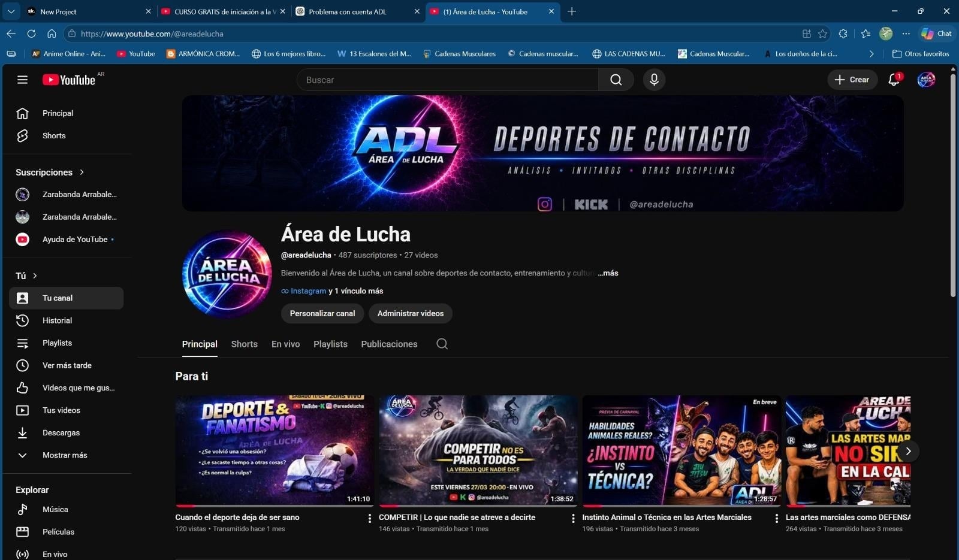Open Música under Explorar
The width and height of the screenshot is (959, 560).
click(66, 509)
